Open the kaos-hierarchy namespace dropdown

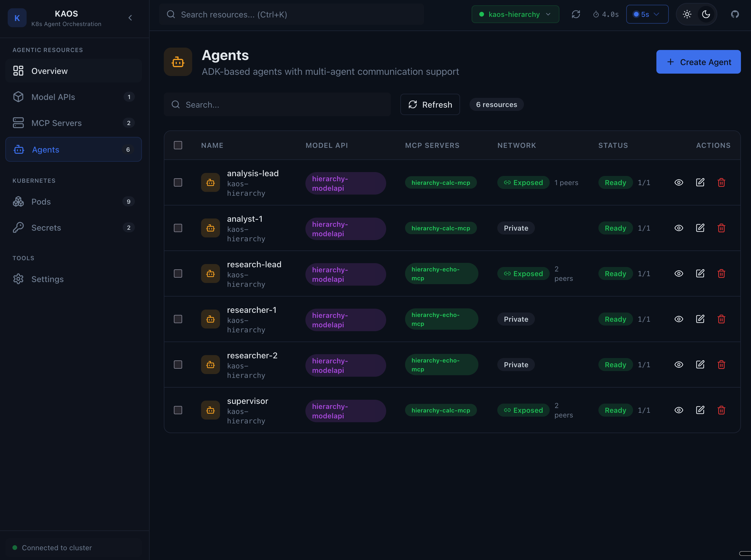click(x=515, y=14)
